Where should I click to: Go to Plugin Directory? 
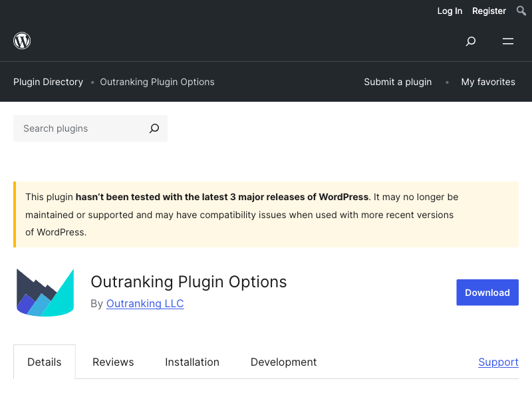pyautogui.click(x=48, y=82)
